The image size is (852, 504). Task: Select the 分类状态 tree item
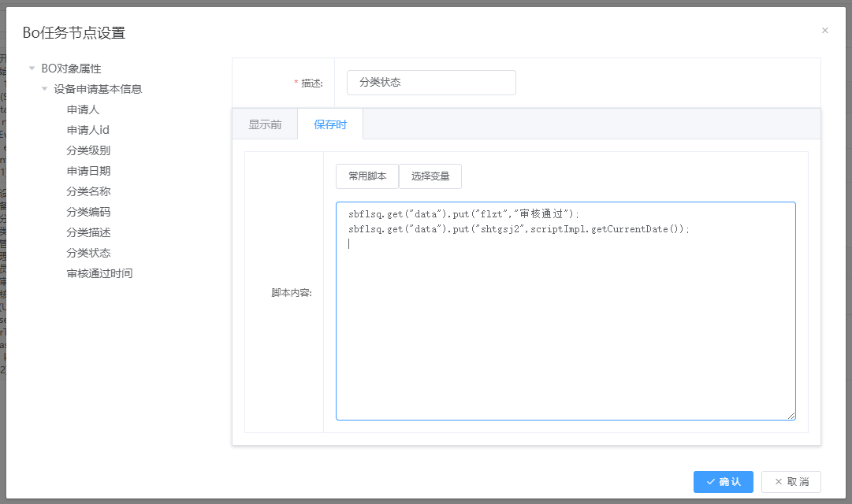(x=88, y=253)
